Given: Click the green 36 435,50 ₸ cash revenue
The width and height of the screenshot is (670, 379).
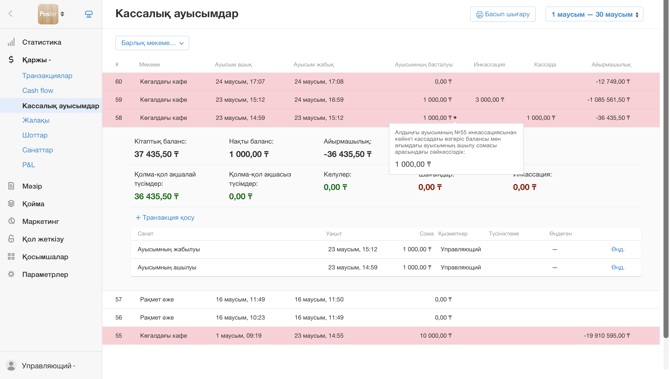Looking at the screenshot, I should click(x=156, y=196).
